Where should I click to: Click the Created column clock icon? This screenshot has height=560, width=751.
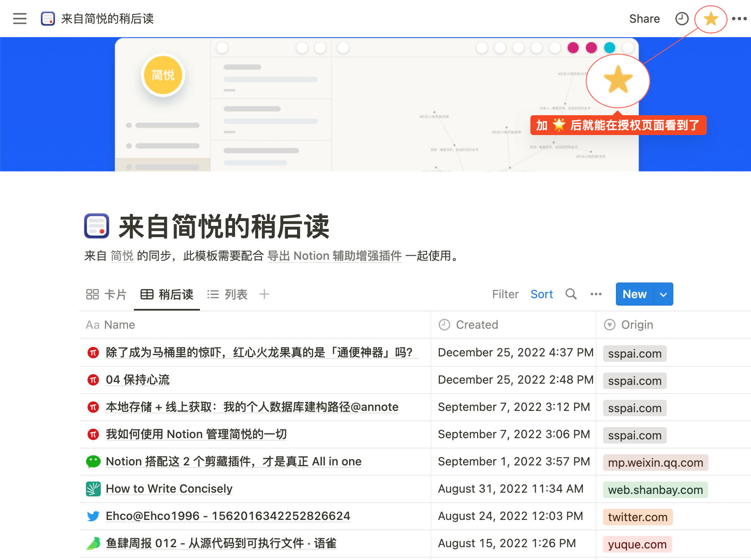point(444,325)
